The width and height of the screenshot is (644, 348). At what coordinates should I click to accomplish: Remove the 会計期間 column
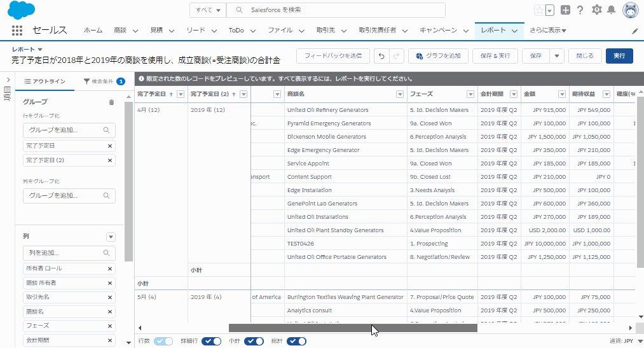[109, 340]
